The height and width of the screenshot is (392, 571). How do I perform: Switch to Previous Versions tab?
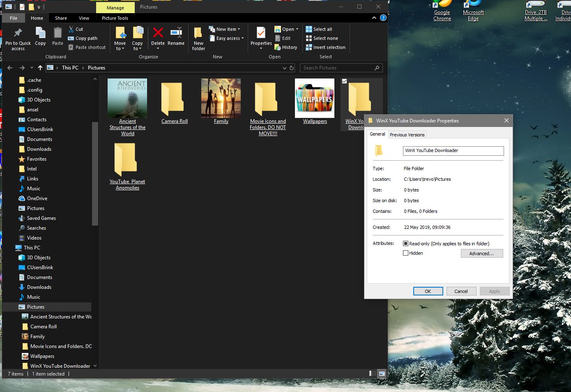pyautogui.click(x=407, y=135)
